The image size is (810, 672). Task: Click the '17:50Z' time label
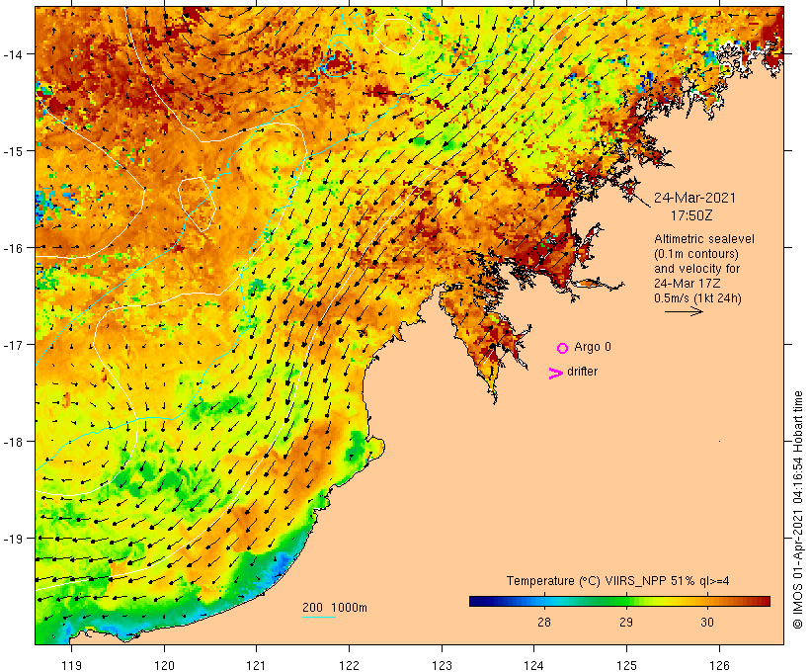pyautogui.click(x=691, y=215)
